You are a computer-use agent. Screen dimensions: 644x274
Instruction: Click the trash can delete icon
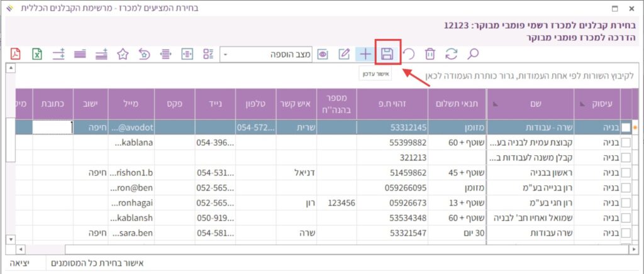click(430, 54)
